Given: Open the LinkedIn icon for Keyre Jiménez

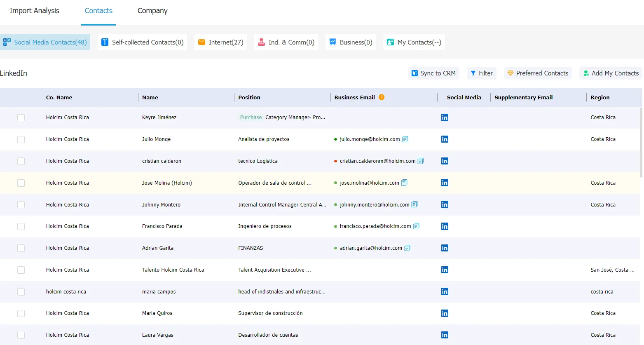Looking at the screenshot, I should (x=445, y=117).
